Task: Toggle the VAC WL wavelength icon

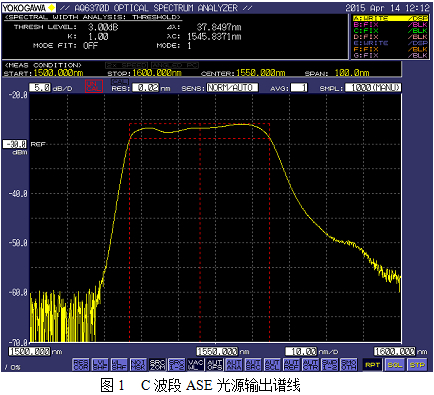Action: point(196,365)
